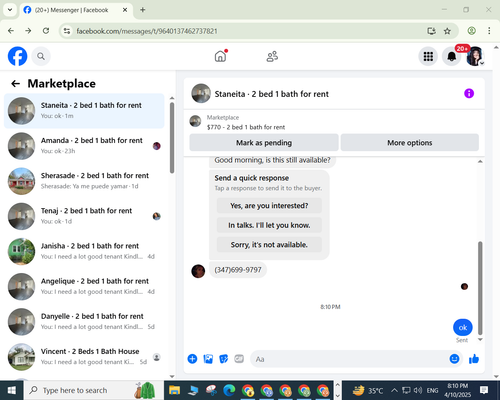The width and height of the screenshot is (500, 400).
Task: Click the conversation list scrollbar
Action: (172, 138)
